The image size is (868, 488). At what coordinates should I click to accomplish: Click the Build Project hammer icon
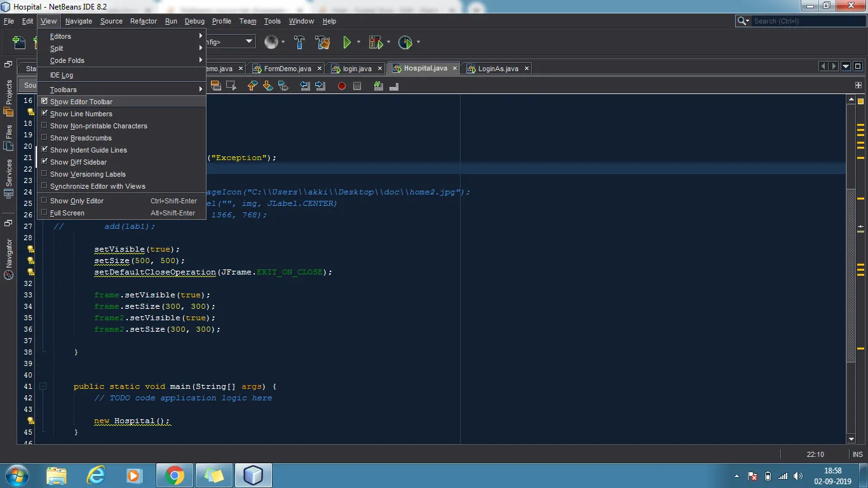(x=299, y=43)
